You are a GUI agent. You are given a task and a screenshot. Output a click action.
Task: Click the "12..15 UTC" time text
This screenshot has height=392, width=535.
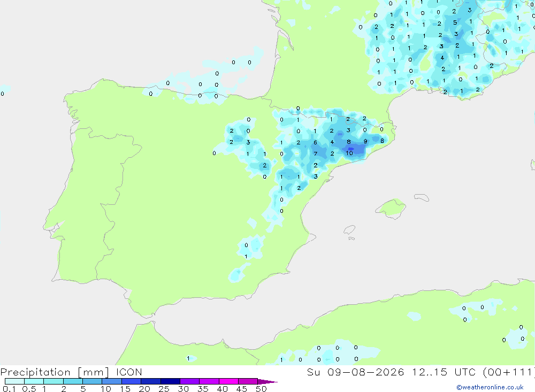coord(444,372)
